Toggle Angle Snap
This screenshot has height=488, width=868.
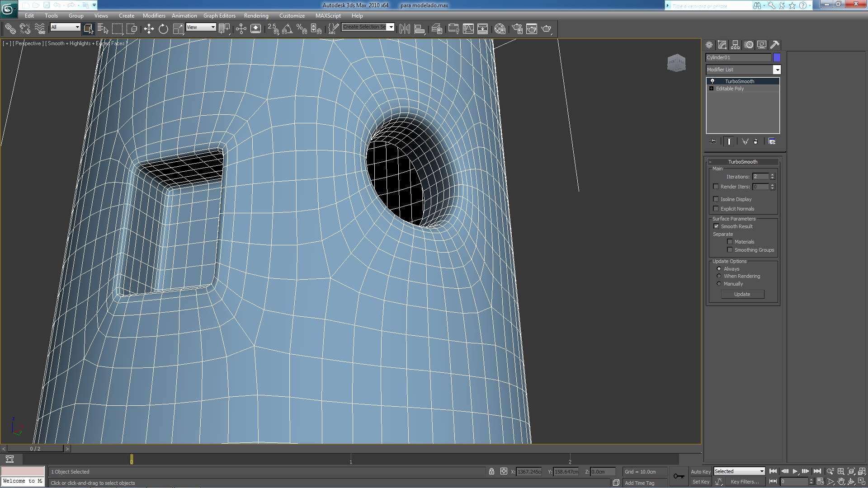287,29
